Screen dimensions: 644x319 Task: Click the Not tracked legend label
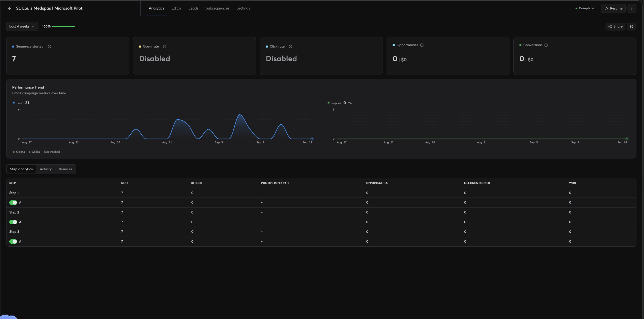tap(52, 152)
